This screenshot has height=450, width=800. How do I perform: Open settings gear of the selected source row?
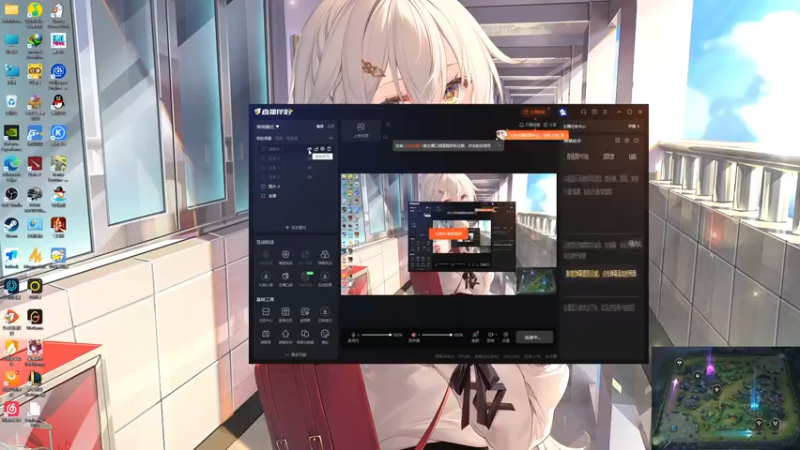[x=322, y=149]
